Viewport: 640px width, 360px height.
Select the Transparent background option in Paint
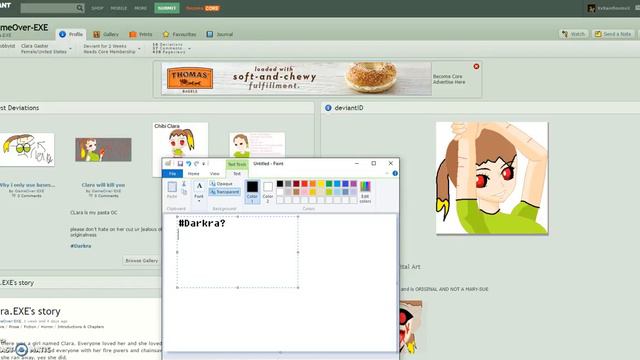pos(225,192)
